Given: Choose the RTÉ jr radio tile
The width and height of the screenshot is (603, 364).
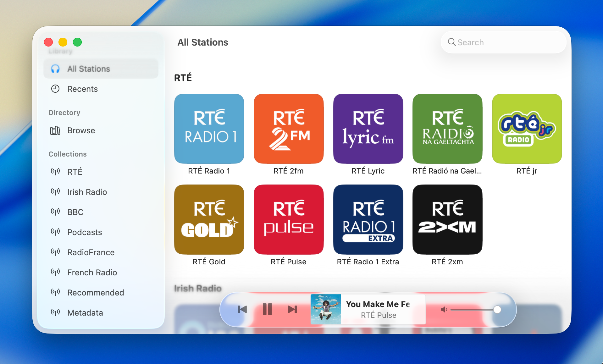Looking at the screenshot, I should [x=527, y=129].
